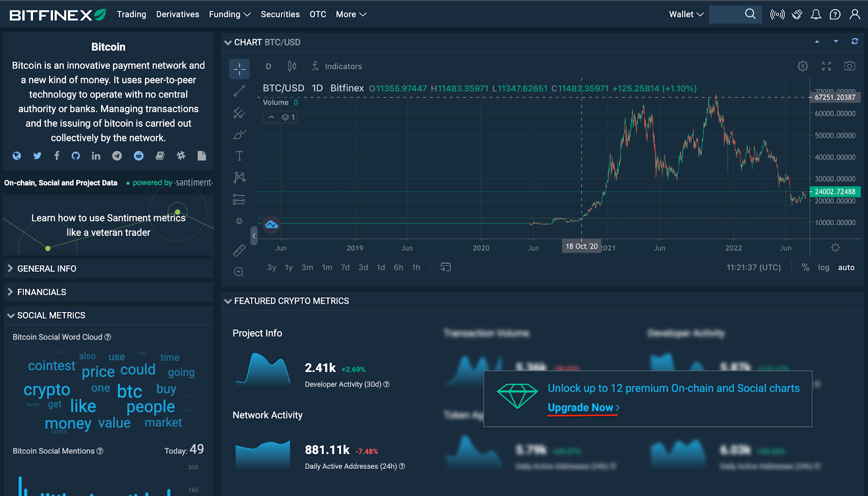
Task: Set chart range to 3y
Action: (272, 268)
